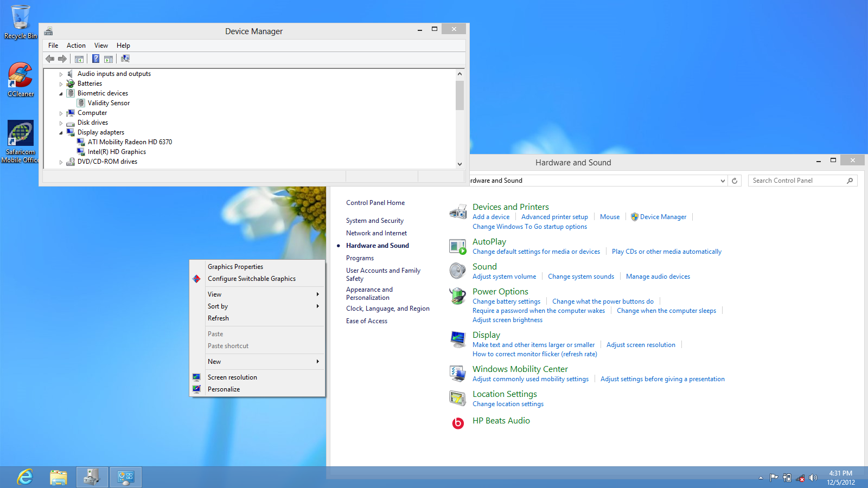Click the refresh button beside the address bar
The image size is (868, 488).
click(x=735, y=181)
